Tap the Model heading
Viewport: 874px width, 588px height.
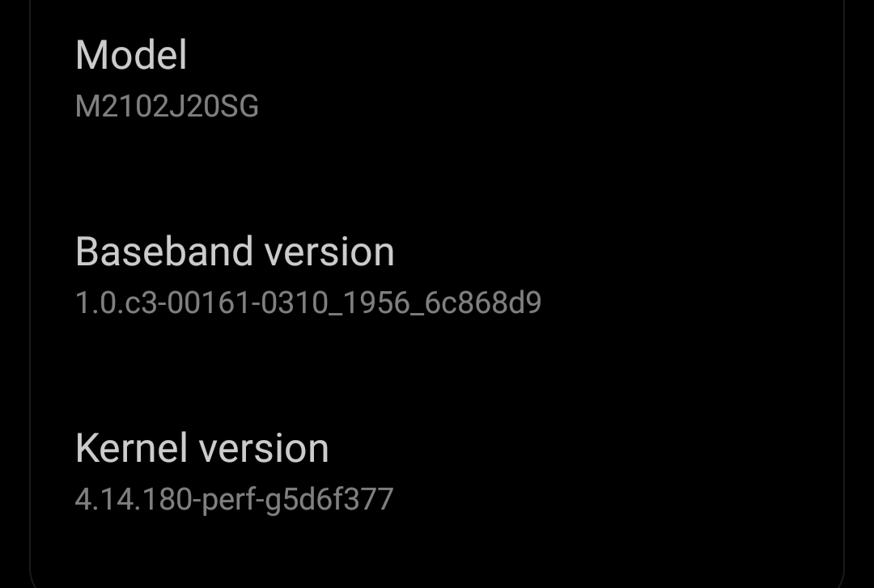[x=131, y=55]
